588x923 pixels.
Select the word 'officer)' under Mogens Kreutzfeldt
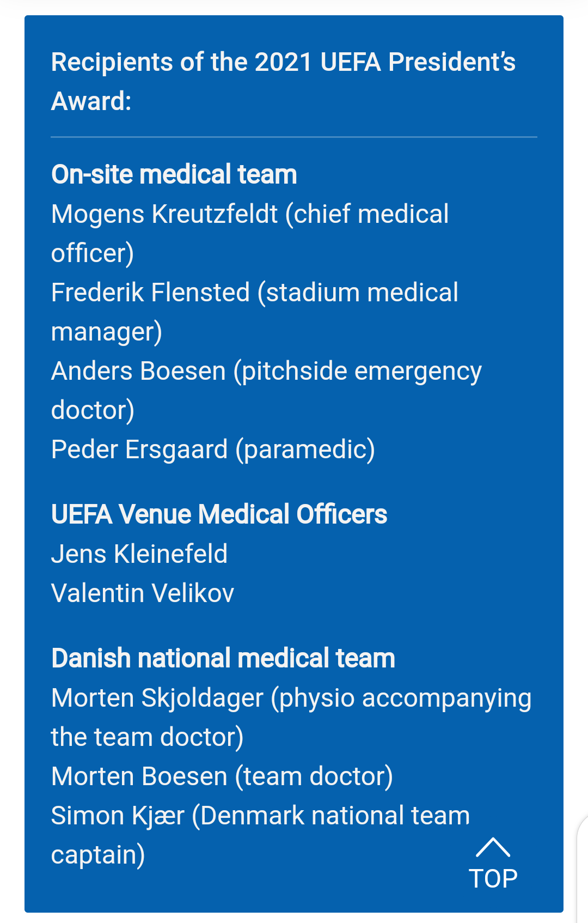coord(93,253)
